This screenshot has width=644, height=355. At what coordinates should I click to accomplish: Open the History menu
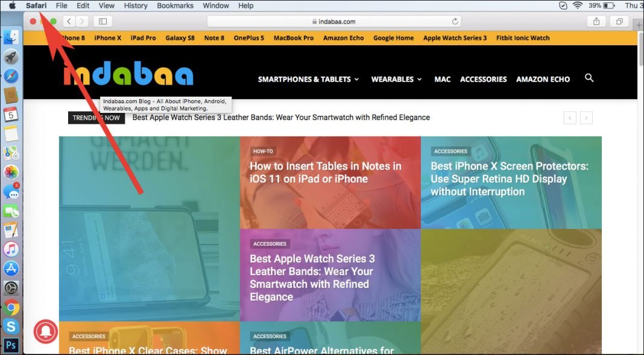tap(136, 5)
